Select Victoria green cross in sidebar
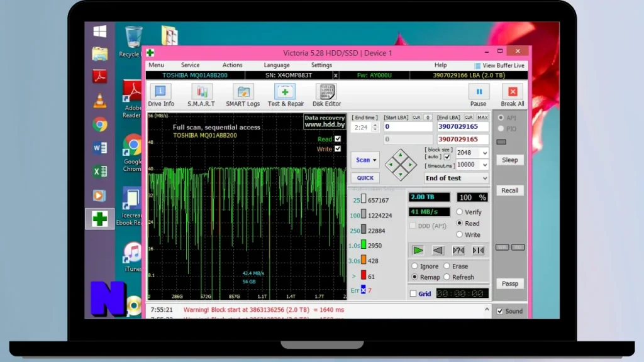This screenshot has height=362, width=644. pyautogui.click(x=99, y=219)
